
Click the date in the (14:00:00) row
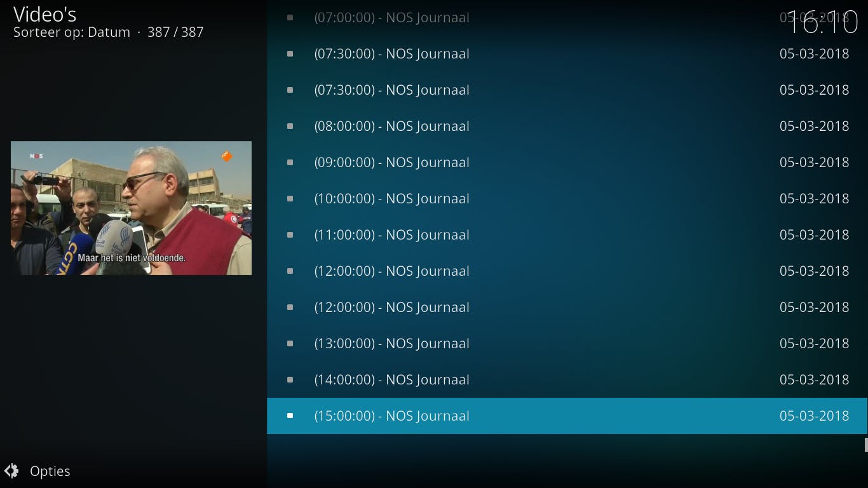pyautogui.click(x=814, y=379)
